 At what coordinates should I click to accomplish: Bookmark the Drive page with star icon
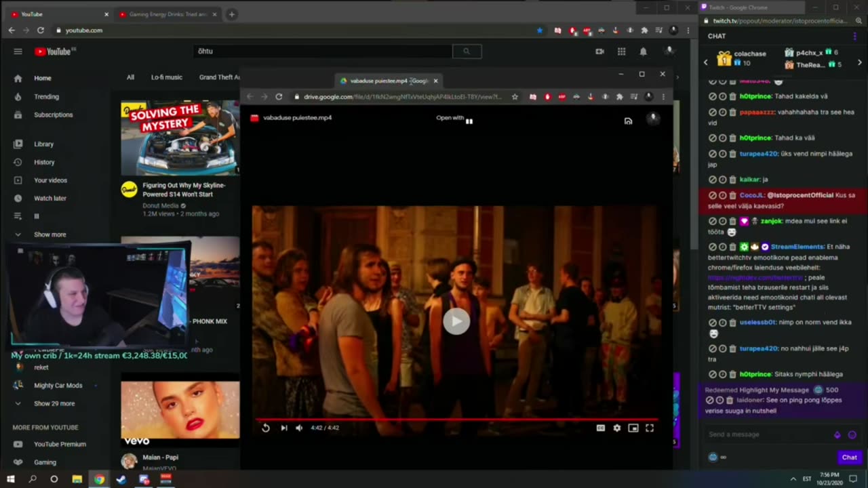pos(515,97)
